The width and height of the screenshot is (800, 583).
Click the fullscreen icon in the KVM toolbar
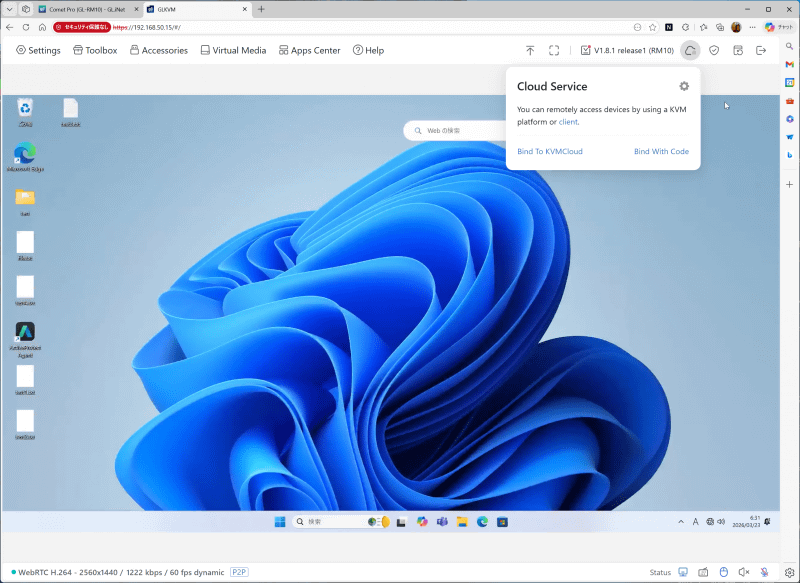click(x=553, y=50)
